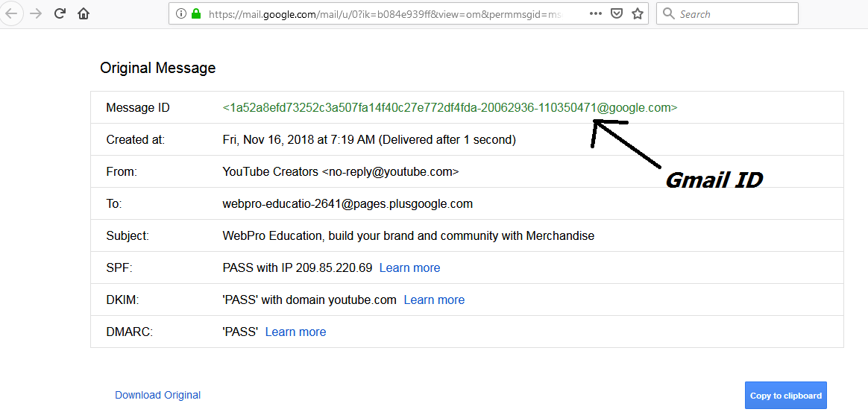This screenshot has width=868, height=415.
Task: Click the recipient address webpro-educatio-2641@pages.plusgoogle.com
Action: click(x=347, y=204)
